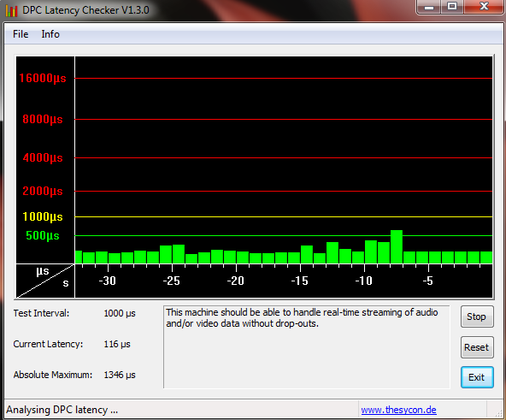Maximize the DPC Latency Checker window

tap(452, 7)
